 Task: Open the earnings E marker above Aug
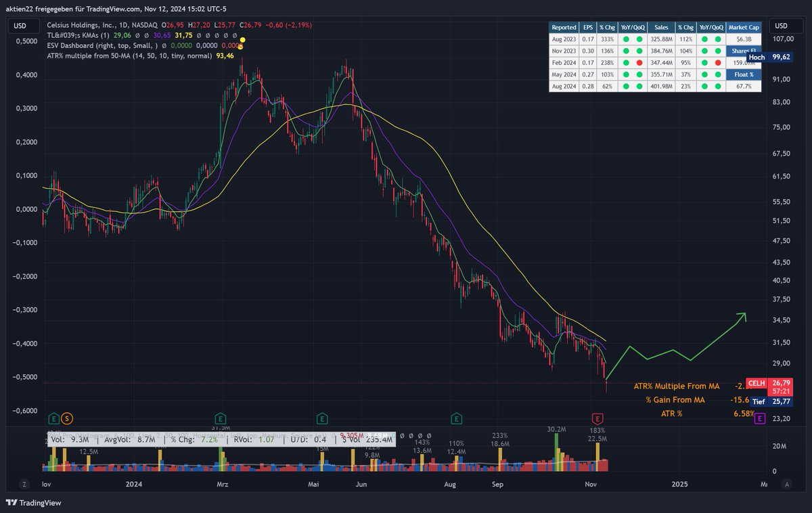pos(458,418)
